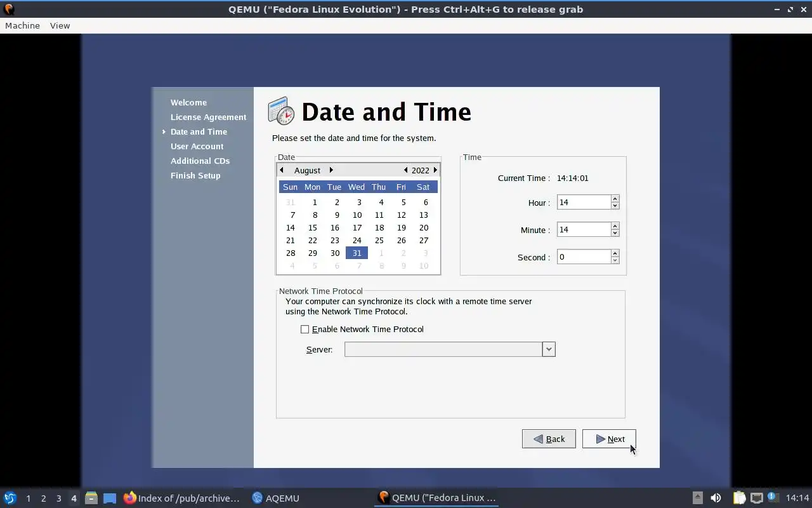
Task: Select August 1 in the calendar
Action: (x=315, y=202)
